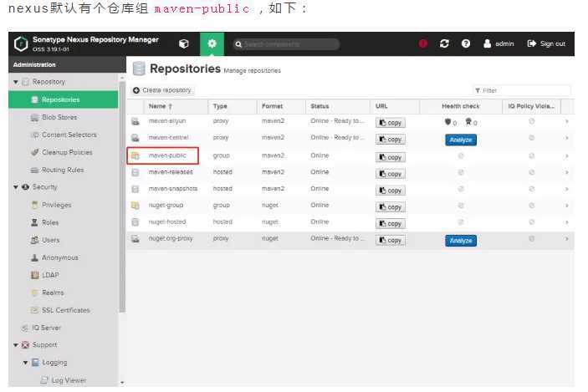
Task: Copy the maven-releases URL
Action: [391, 174]
